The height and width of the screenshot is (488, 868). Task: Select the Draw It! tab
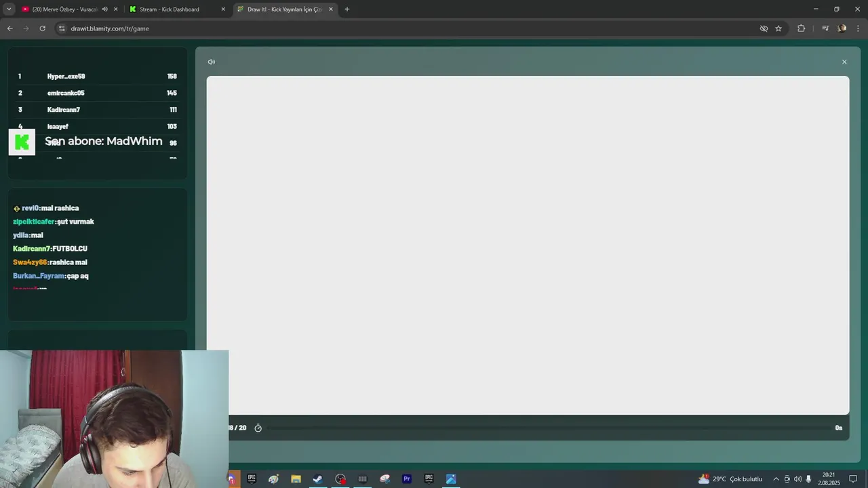[284, 9]
